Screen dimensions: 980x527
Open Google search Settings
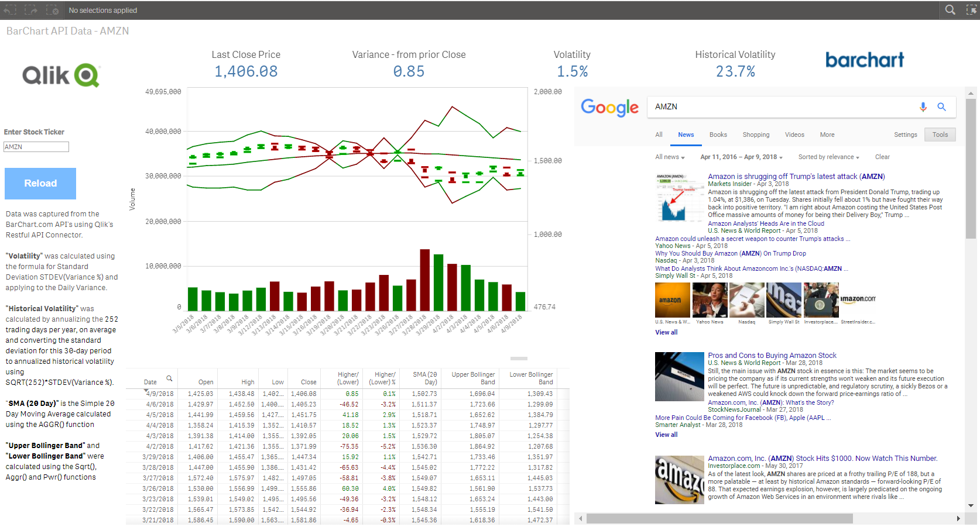click(906, 135)
